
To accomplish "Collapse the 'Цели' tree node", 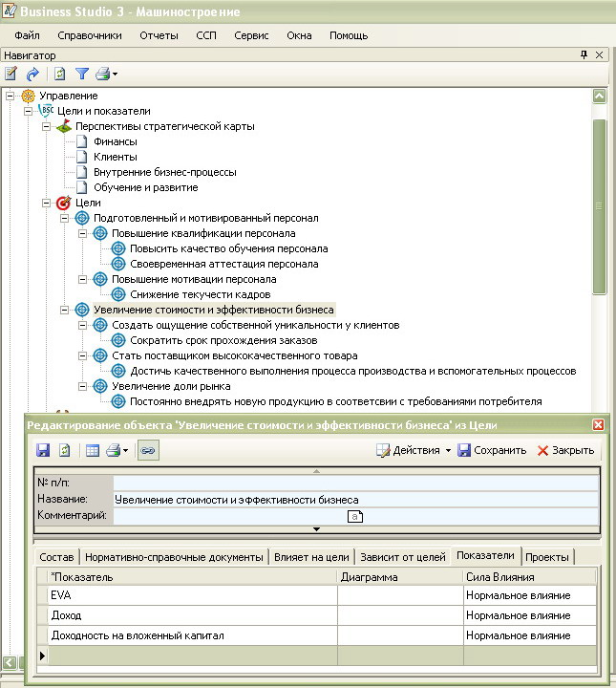I will point(47,203).
